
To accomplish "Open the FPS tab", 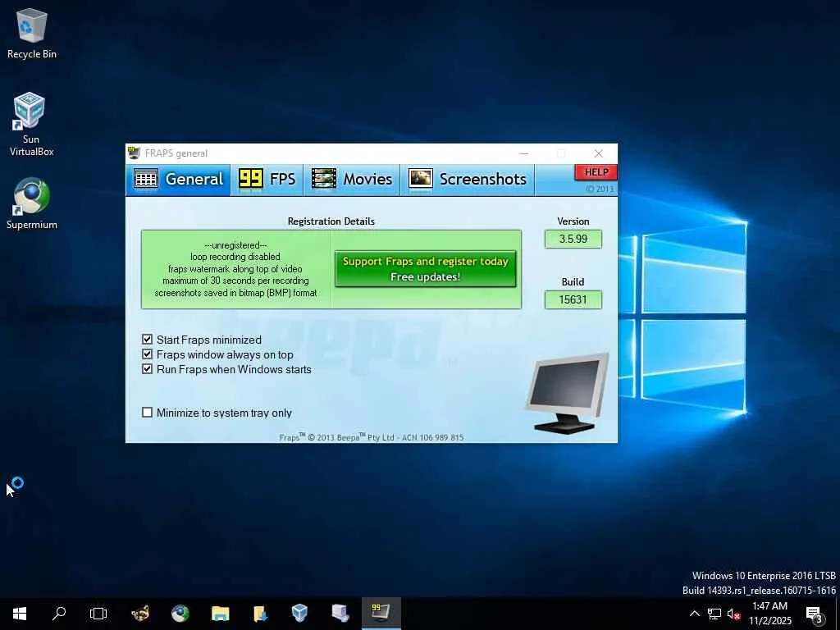I will tap(267, 180).
